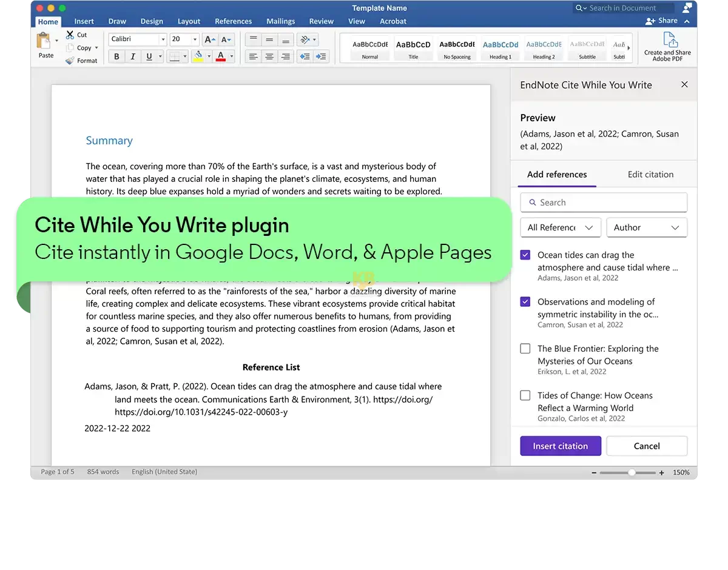Image resolution: width=728 pixels, height=570 pixels.
Task: Apply Italic formatting
Action: [x=133, y=56]
